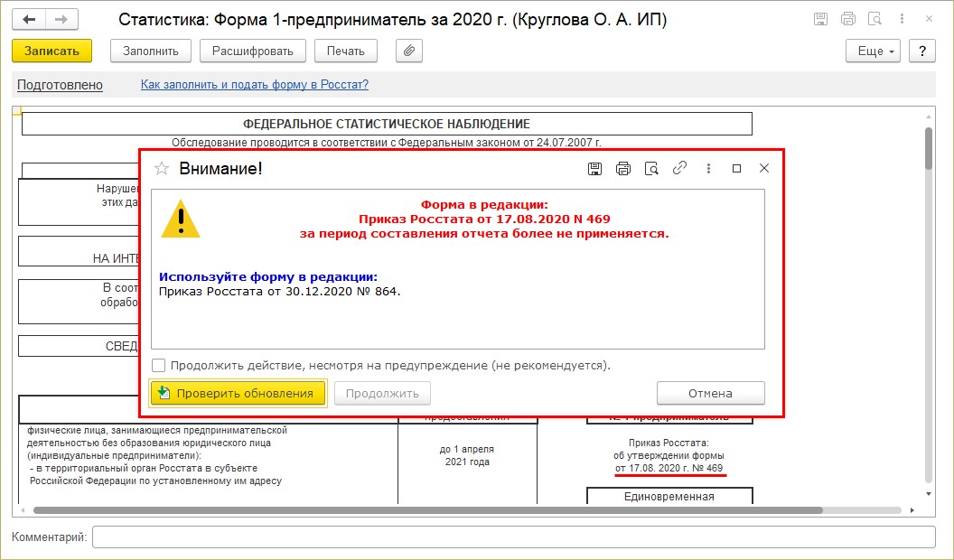This screenshot has height=560, width=954.
Task: Select 'Приказ Росстата от 30.12.2020 № 864.' text
Action: pyautogui.click(x=280, y=291)
